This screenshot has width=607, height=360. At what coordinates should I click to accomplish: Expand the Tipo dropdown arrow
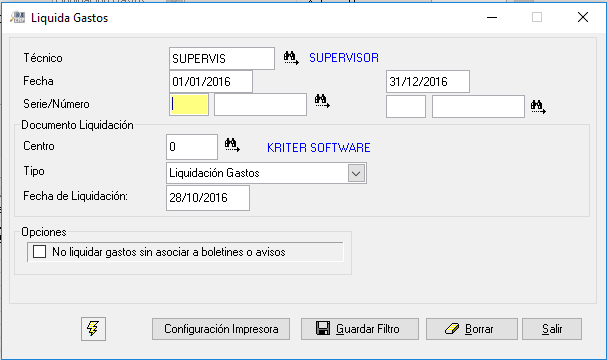point(357,173)
